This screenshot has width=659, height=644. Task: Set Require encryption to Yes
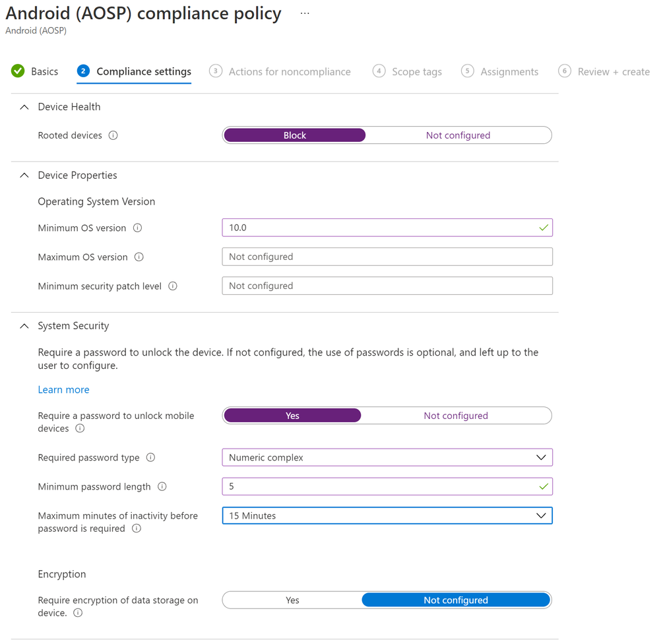coord(292,600)
